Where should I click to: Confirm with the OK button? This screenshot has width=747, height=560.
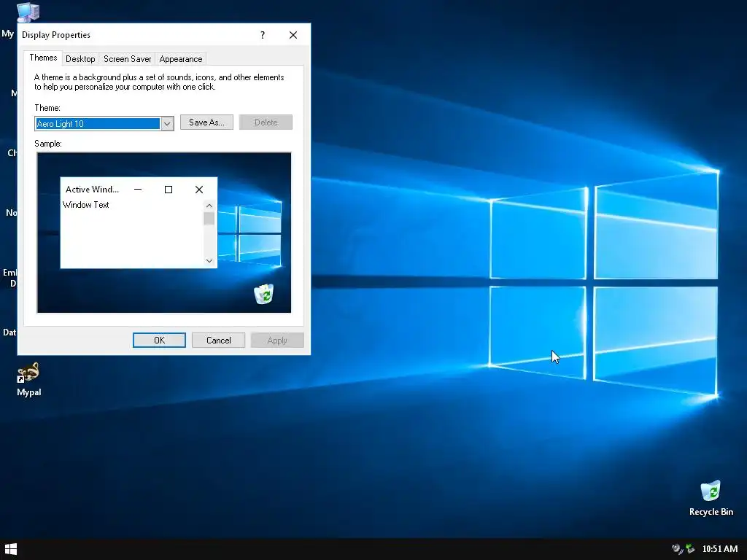tap(159, 340)
